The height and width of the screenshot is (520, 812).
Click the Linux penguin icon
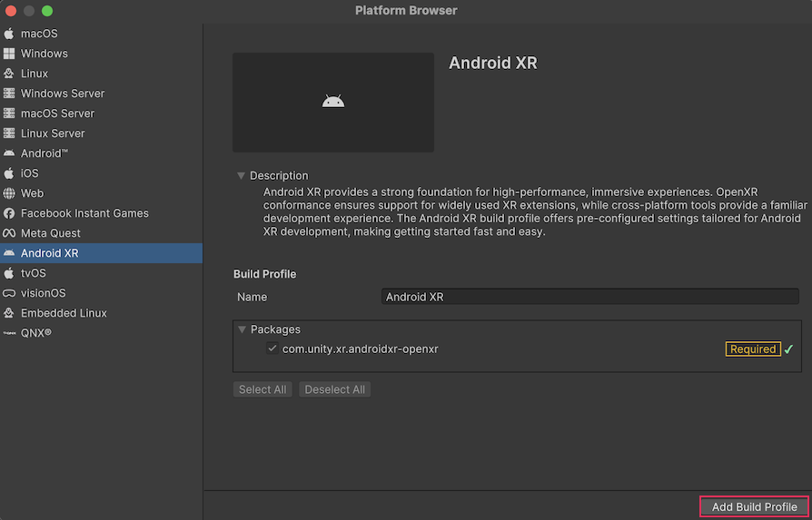point(9,74)
